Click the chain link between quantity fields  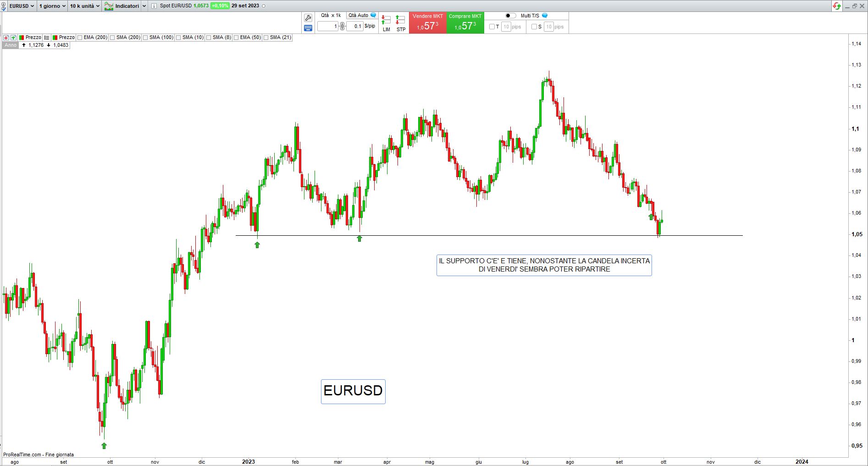point(342,27)
